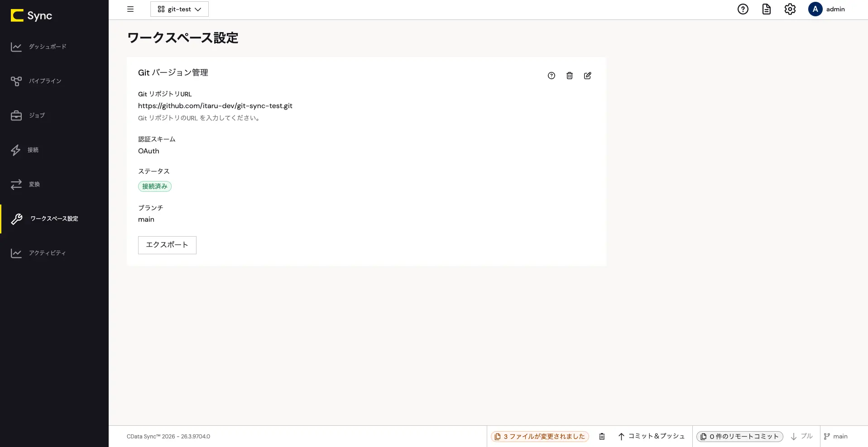Image resolution: width=868 pixels, height=447 pixels.
Task: Open ジョブ menu label
Action: 37,115
